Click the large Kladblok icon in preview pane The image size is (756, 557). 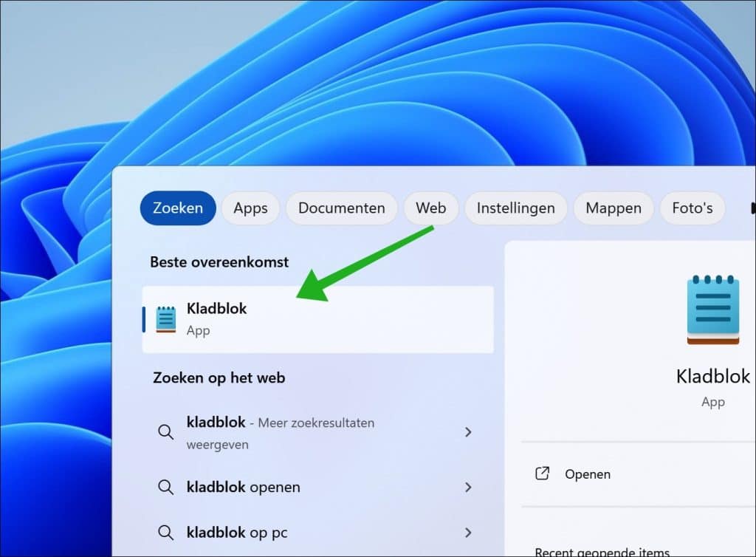click(713, 309)
